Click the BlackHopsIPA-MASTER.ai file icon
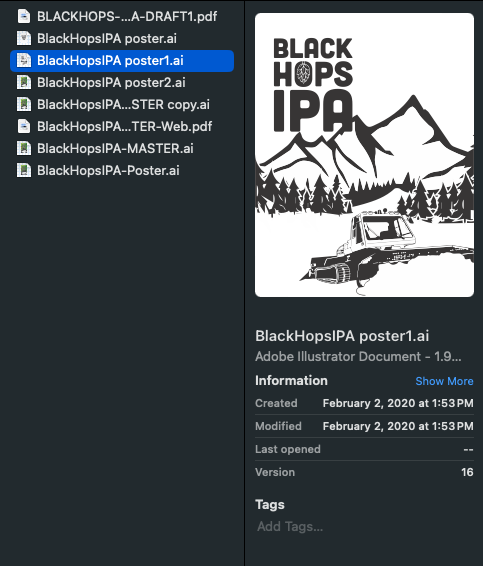Screen dimensions: 483x566 coord(24,149)
